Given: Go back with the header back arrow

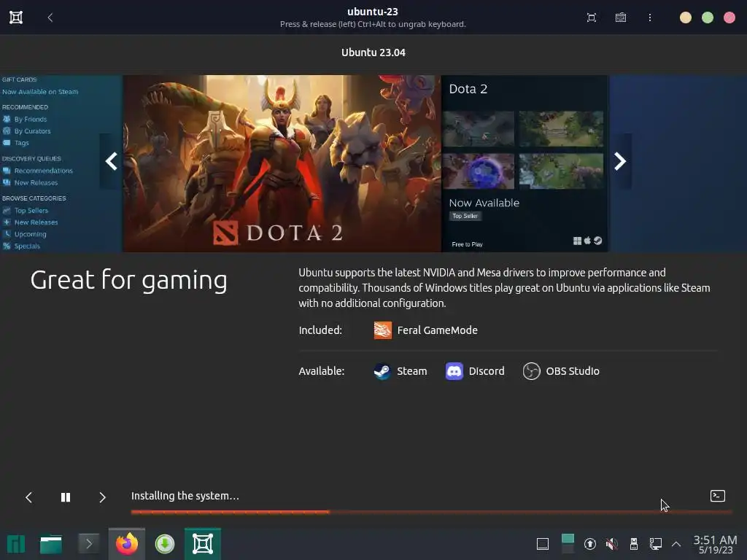Looking at the screenshot, I should 50,17.
